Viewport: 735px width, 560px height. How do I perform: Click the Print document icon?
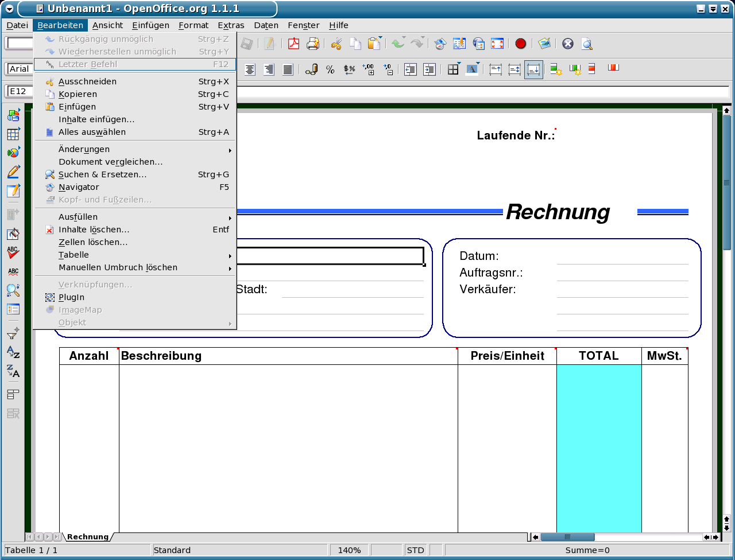pyautogui.click(x=312, y=44)
